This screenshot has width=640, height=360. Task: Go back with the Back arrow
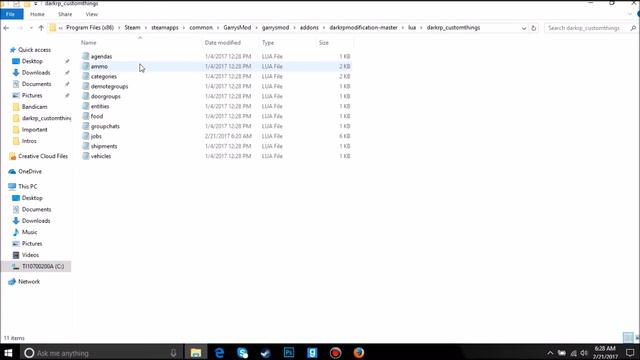click(6, 28)
